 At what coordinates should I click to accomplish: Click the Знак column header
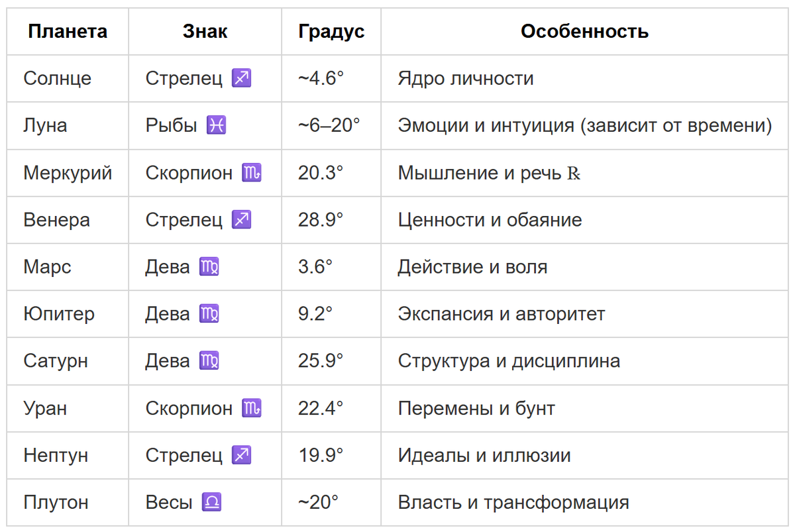205,31
